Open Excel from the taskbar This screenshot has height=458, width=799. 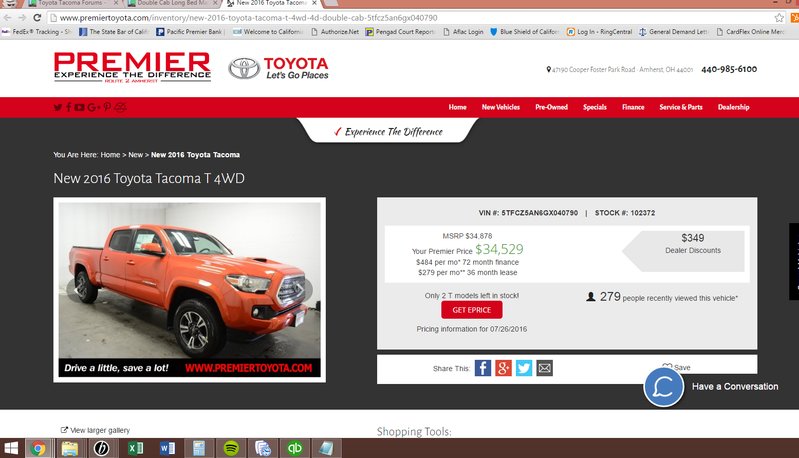135,448
